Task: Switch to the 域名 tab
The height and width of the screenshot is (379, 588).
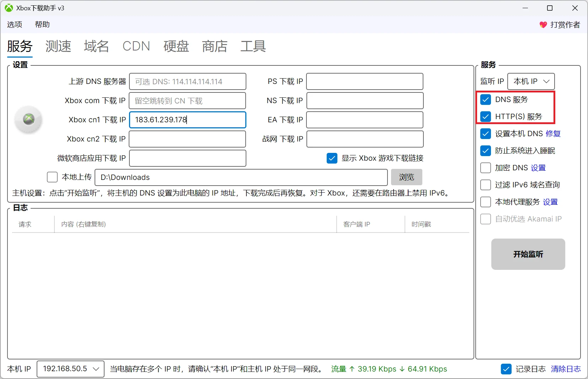Action: pyautogui.click(x=97, y=46)
